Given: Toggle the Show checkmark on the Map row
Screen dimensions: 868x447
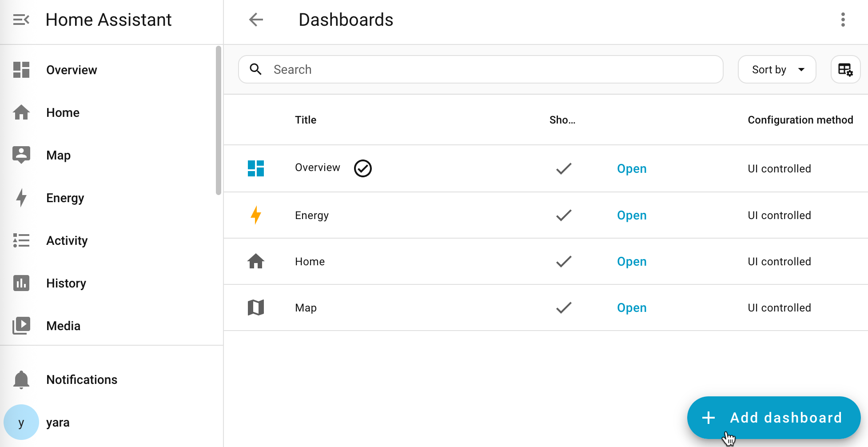Looking at the screenshot, I should (563, 307).
